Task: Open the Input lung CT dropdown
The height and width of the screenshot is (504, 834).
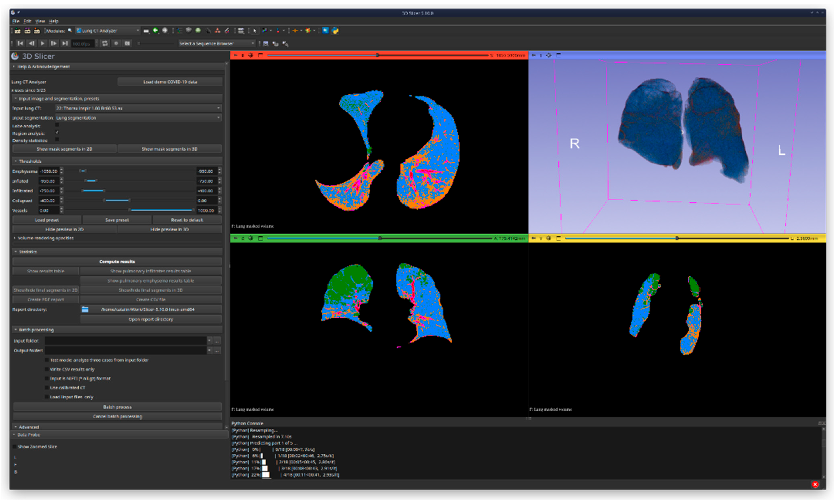Action: (x=138, y=108)
